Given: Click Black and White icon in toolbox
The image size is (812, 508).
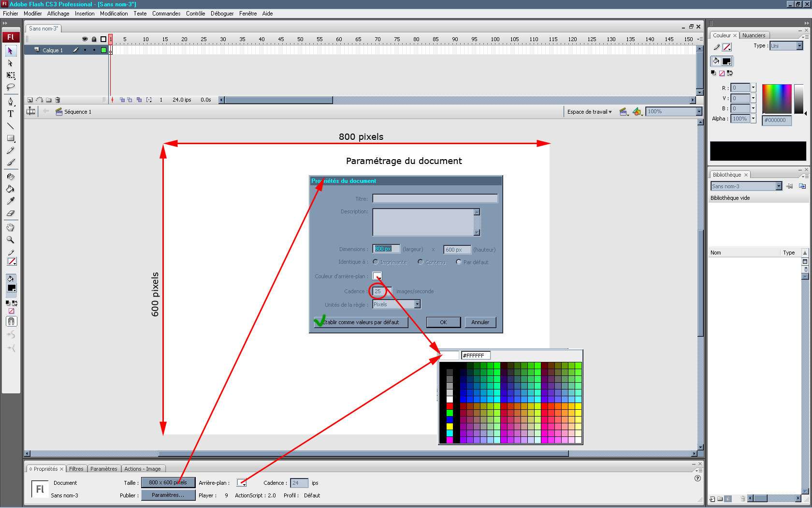Looking at the screenshot, I should pos(8,303).
